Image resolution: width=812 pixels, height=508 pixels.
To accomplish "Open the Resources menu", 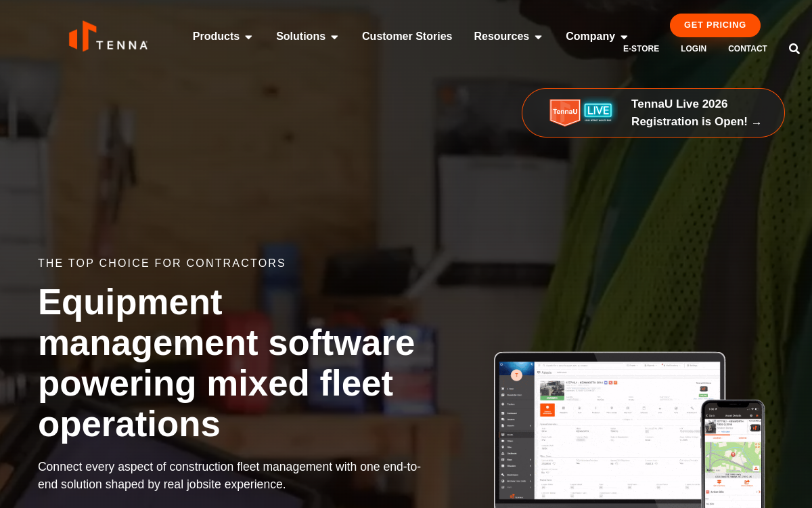I will click(501, 37).
